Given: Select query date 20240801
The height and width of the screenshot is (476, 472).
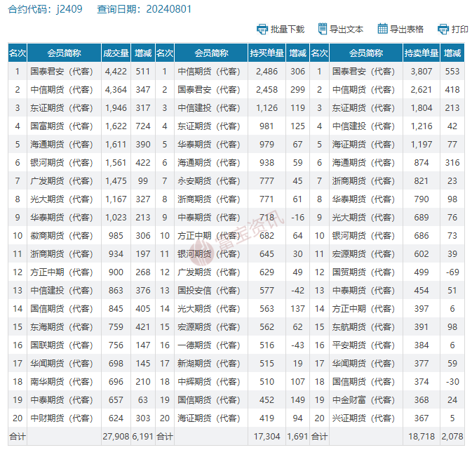Looking at the screenshot, I should click(x=168, y=9).
